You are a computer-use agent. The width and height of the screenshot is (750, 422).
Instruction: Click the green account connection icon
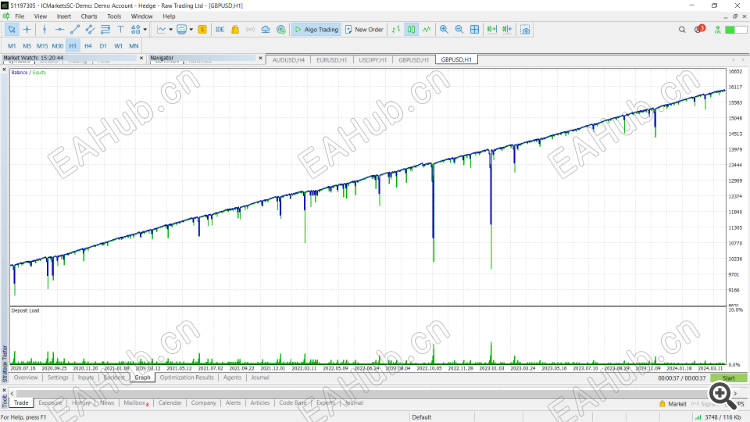pos(717,30)
